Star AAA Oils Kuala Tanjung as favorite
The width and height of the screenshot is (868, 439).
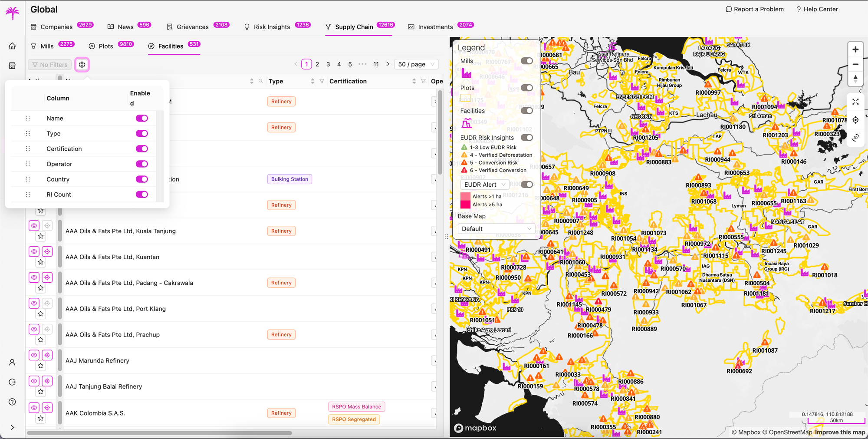click(41, 236)
